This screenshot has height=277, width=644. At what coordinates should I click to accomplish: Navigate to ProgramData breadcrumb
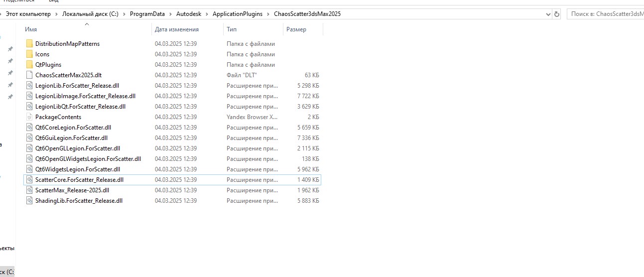pos(147,14)
